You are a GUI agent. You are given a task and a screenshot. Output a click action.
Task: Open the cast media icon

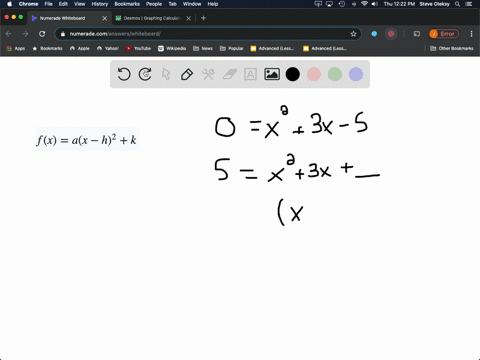coord(417,34)
